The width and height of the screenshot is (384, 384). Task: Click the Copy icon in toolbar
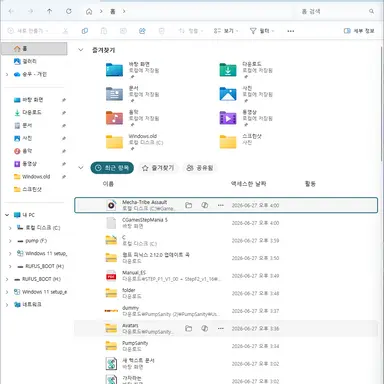tap(85, 31)
